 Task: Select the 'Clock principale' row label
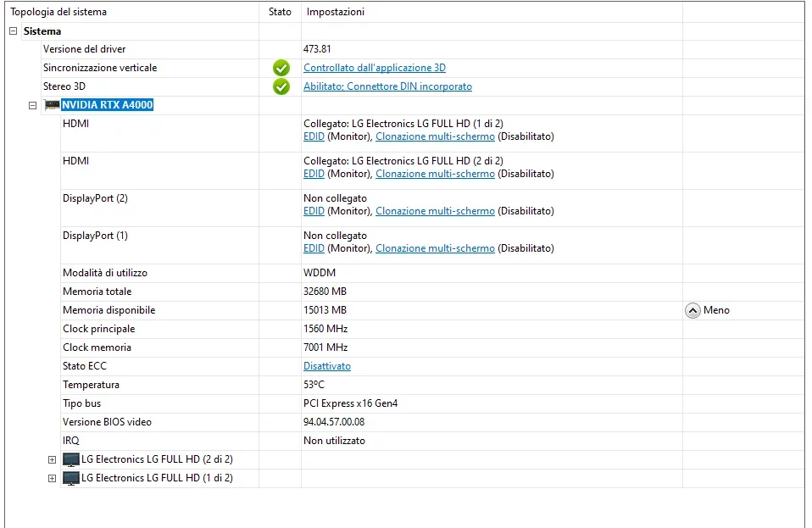point(99,329)
